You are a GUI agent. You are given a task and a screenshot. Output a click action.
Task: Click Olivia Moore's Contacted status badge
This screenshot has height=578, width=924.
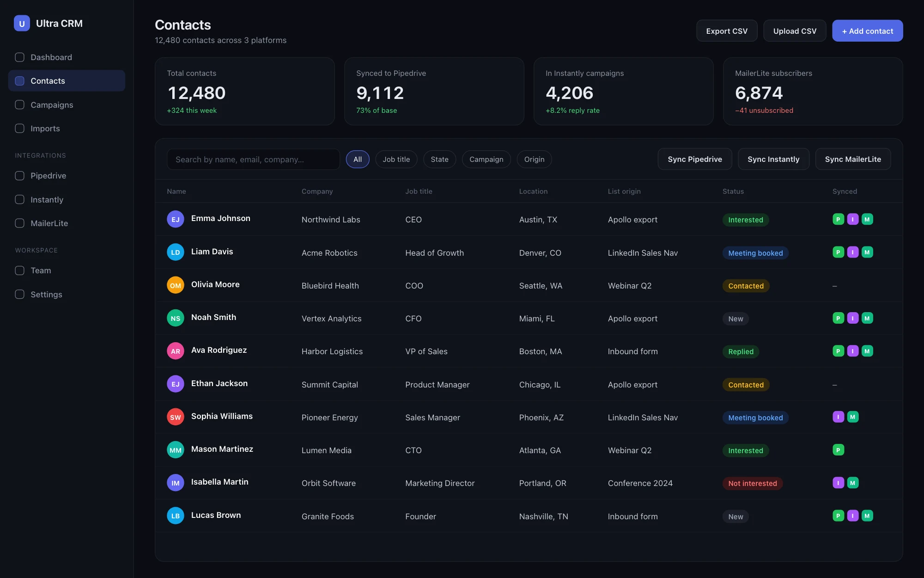tap(746, 286)
